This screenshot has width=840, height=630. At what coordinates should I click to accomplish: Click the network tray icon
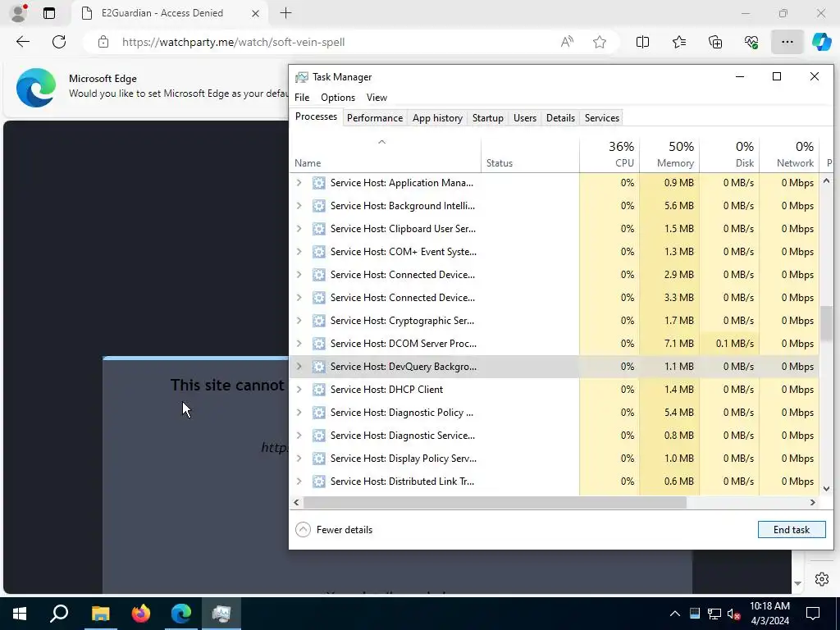(x=714, y=614)
